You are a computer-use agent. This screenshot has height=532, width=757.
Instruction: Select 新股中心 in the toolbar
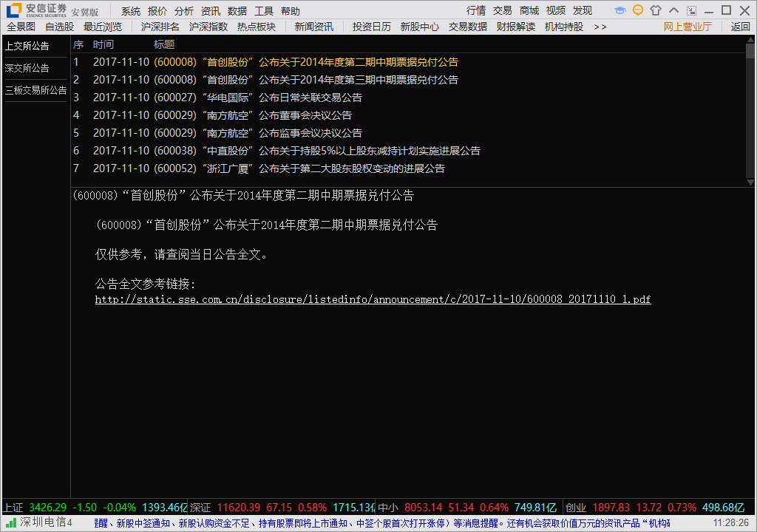click(x=420, y=27)
